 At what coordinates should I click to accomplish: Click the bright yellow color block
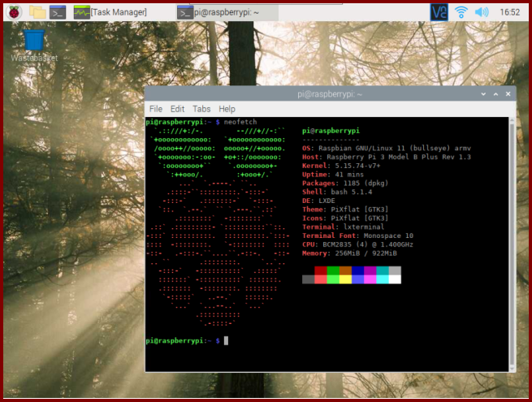pyautogui.click(x=345, y=279)
